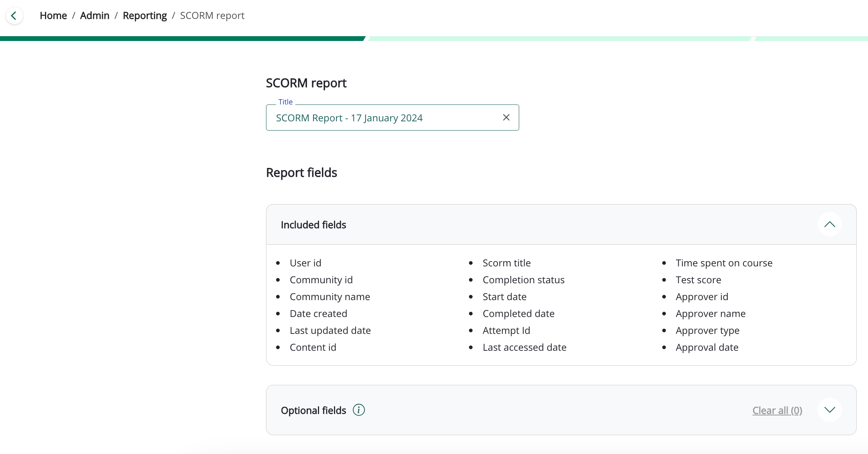Screen dimensions: 868x454
Task: Click the Completion status field entry
Action: (523, 280)
